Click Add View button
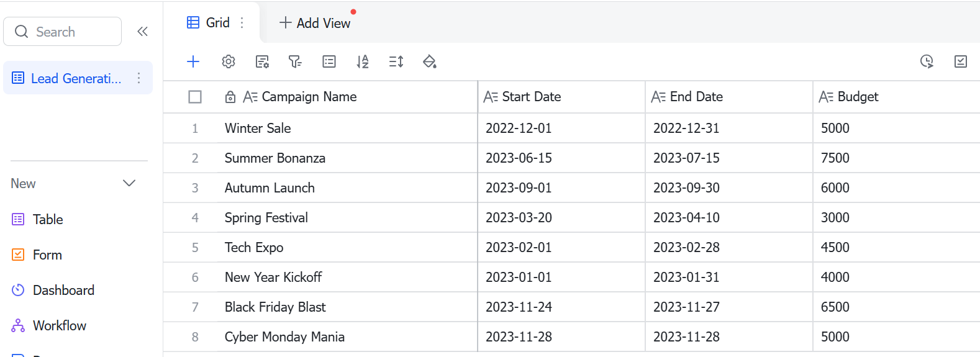 (315, 23)
